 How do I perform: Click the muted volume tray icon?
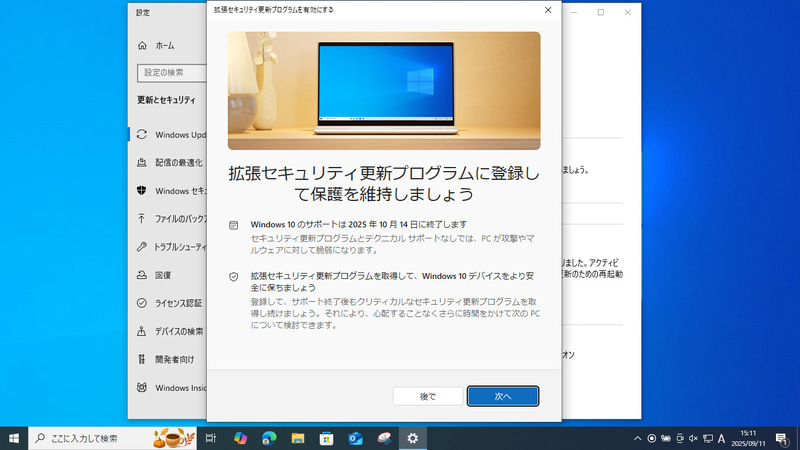[x=693, y=438]
